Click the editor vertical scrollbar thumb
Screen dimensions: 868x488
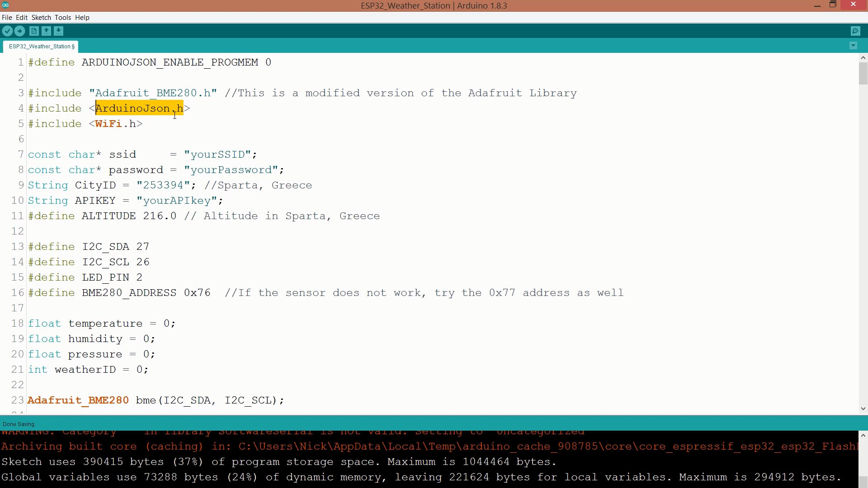coord(863,73)
